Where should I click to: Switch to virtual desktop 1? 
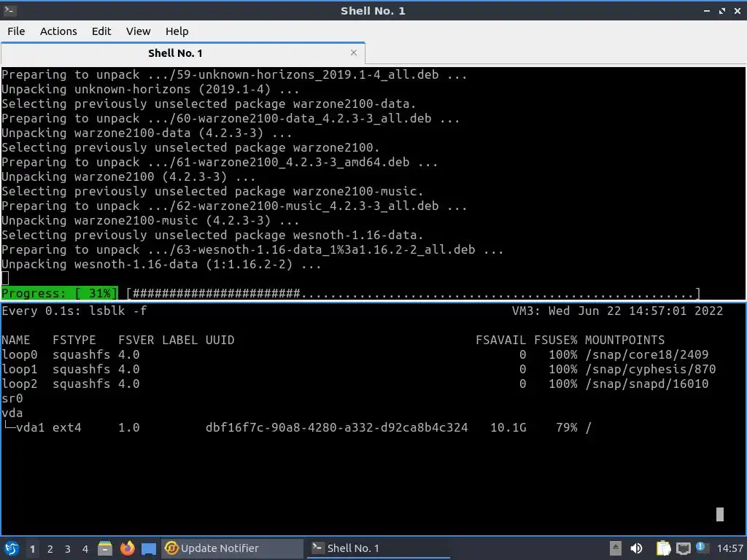[32, 549]
